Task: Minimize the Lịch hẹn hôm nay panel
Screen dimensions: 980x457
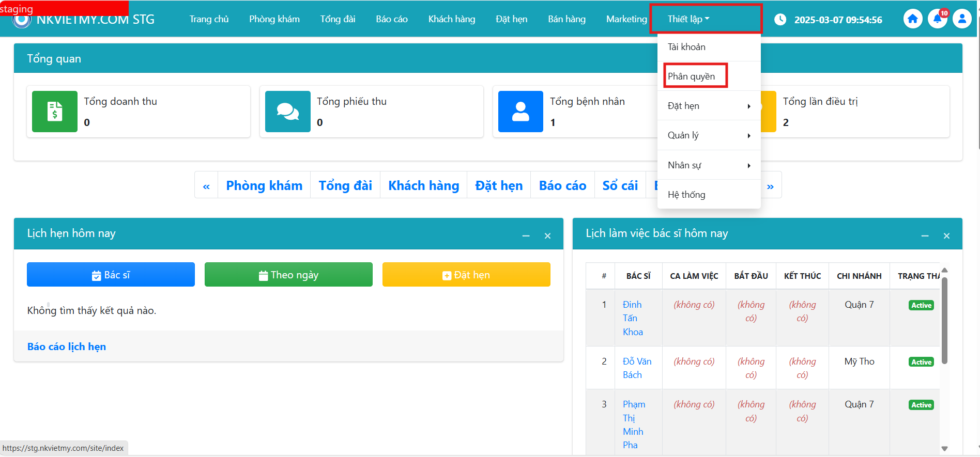Action: (x=526, y=236)
